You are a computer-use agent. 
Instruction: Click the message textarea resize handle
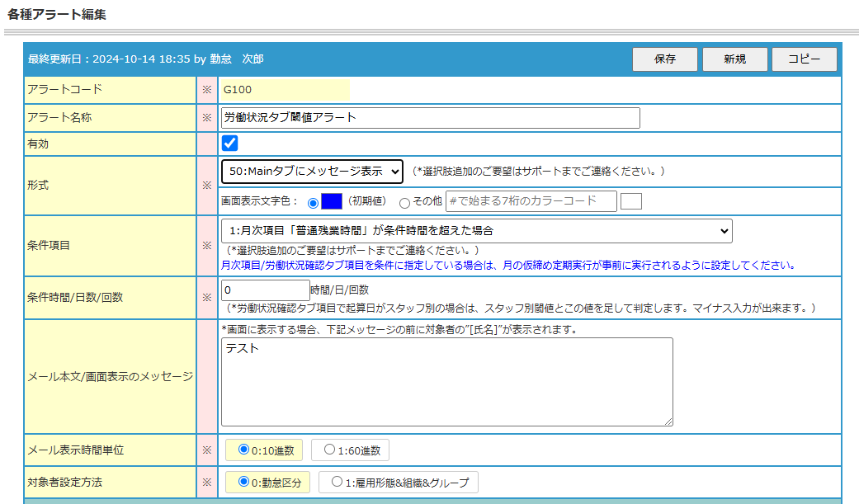click(x=668, y=422)
